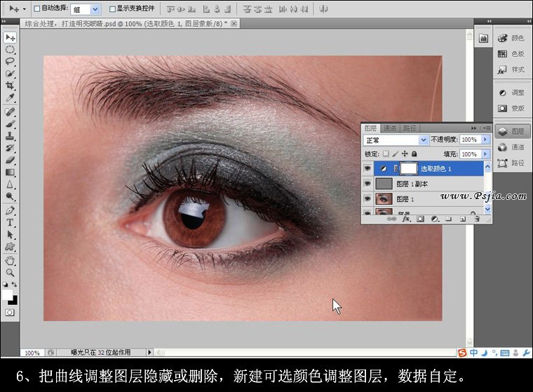Select the Pen tool
The height and width of the screenshot is (392, 533).
tap(11, 210)
